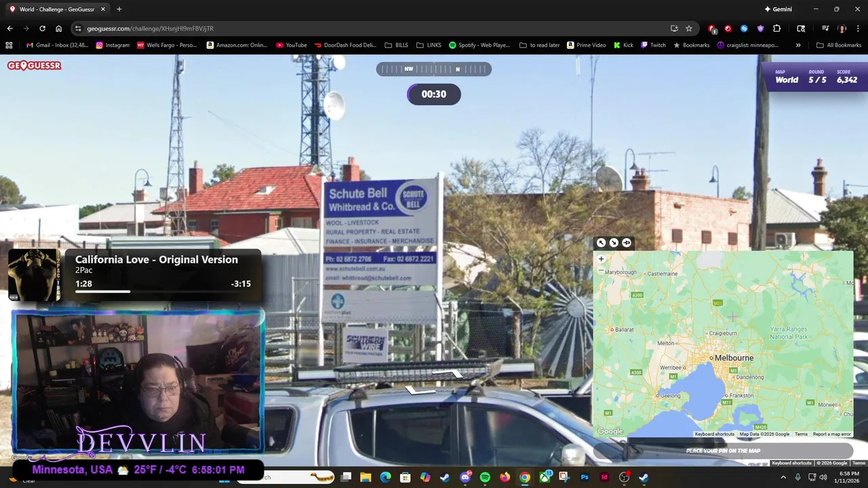
Task: Bookmark this page with the star icon
Action: tap(689, 28)
